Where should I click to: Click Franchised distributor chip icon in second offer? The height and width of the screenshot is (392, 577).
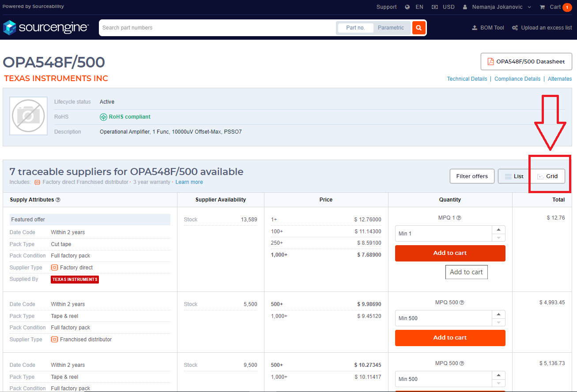54,340
